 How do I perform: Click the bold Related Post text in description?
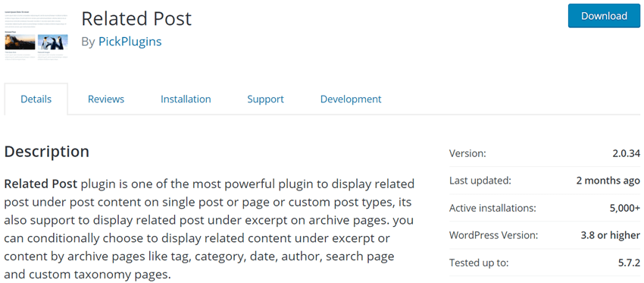click(41, 184)
